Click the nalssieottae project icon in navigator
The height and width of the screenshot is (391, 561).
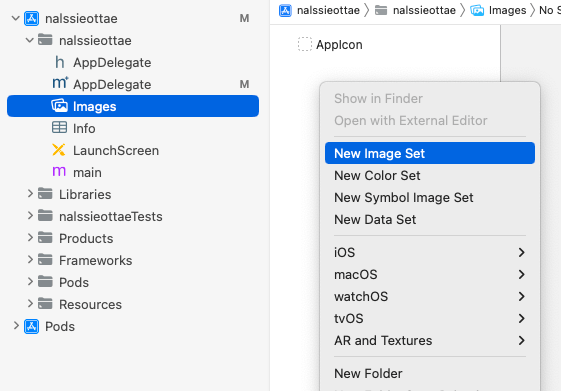(x=31, y=19)
